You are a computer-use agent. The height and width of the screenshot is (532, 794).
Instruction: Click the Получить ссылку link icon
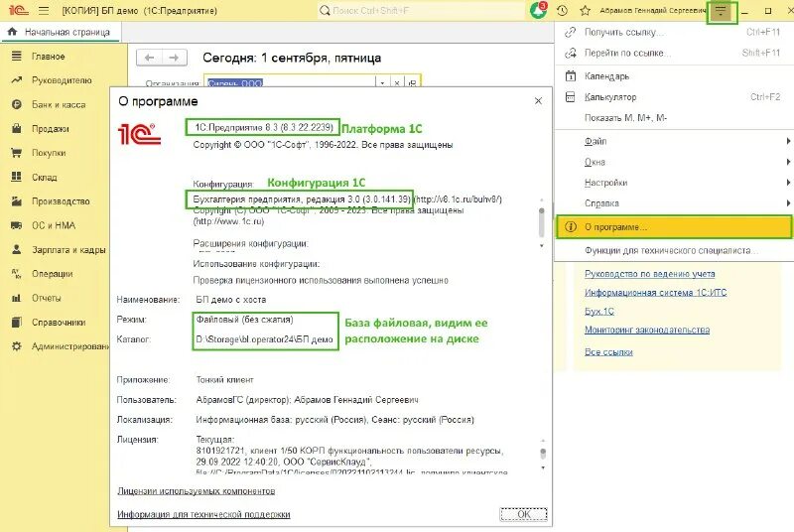[x=570, y=32]
